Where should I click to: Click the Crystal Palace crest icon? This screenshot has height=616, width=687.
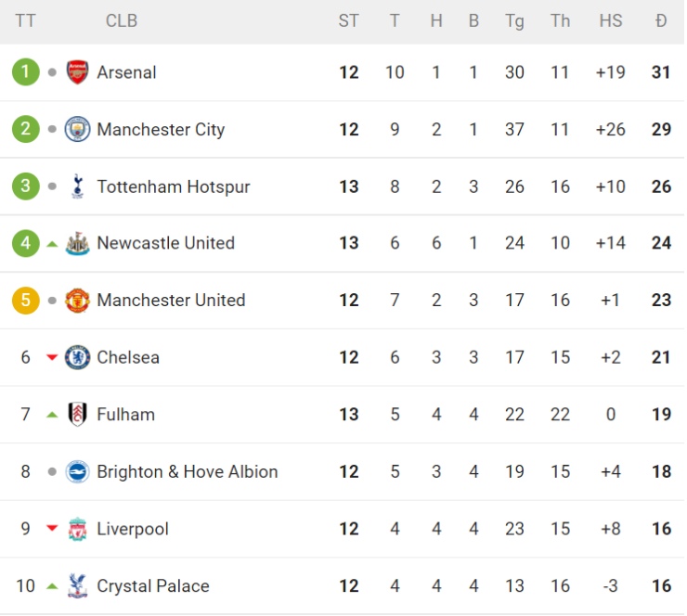click(x=77, y=586)
